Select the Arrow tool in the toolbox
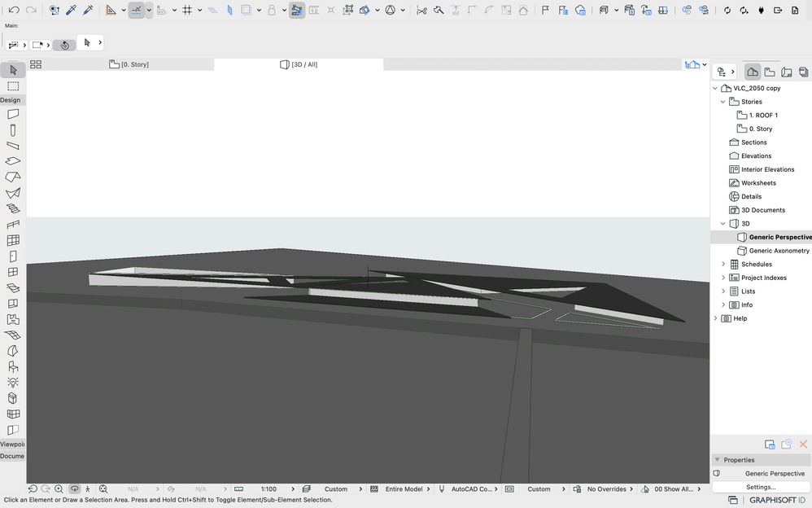The height and width of the screenshot is (508, 812). (13, 70)
